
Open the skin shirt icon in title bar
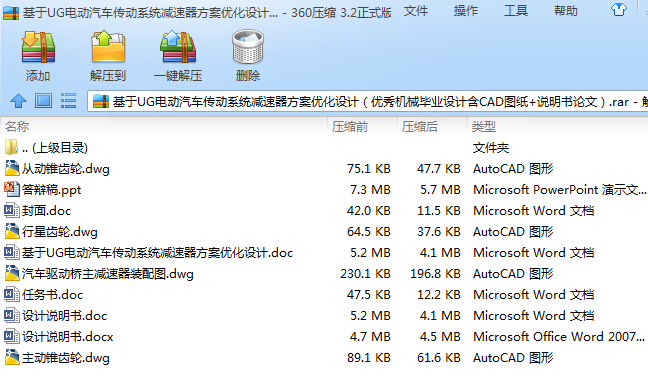(619, 10)
